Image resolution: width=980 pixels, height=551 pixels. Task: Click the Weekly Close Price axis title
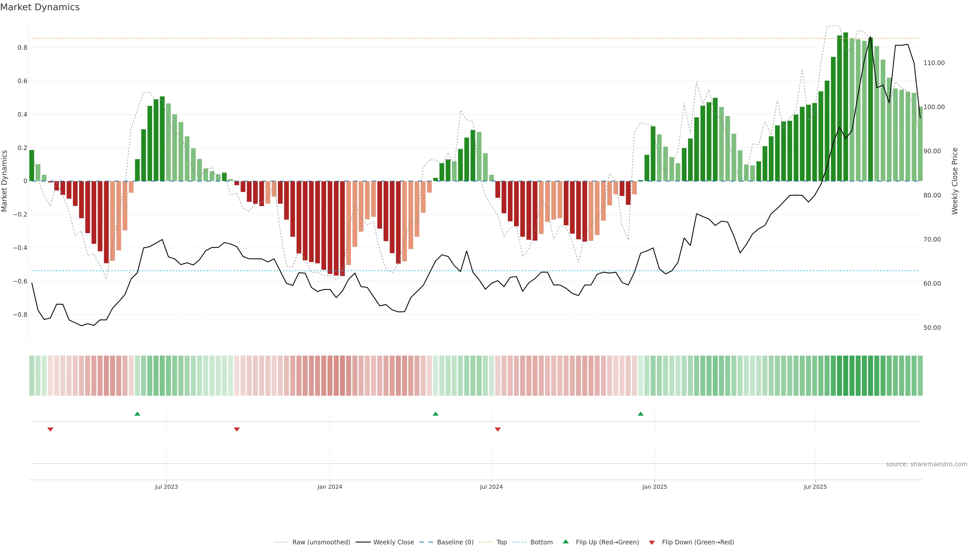[954, 181]
